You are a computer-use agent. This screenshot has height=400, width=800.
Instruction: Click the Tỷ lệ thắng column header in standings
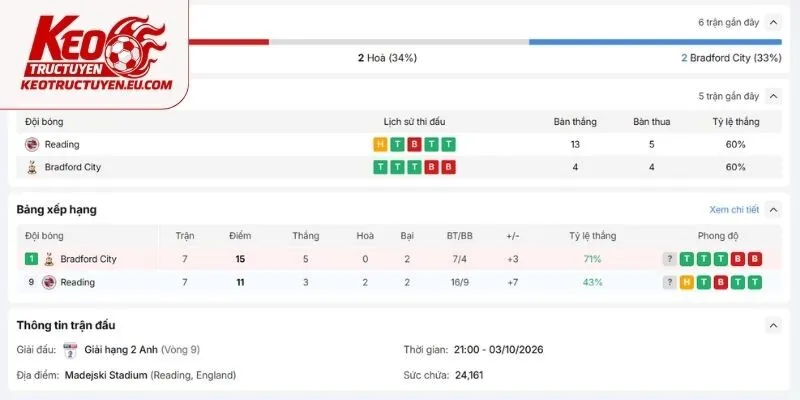click(592, 236)
